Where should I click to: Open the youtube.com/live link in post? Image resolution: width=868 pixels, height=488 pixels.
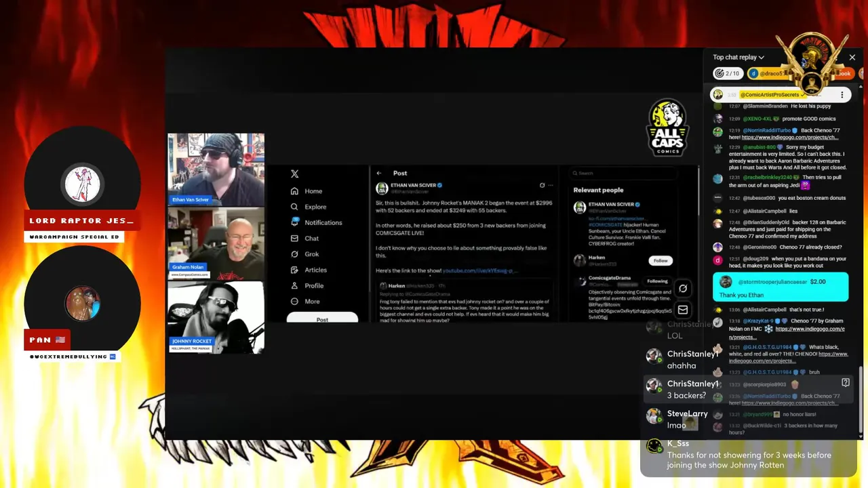tap(479, 271)
